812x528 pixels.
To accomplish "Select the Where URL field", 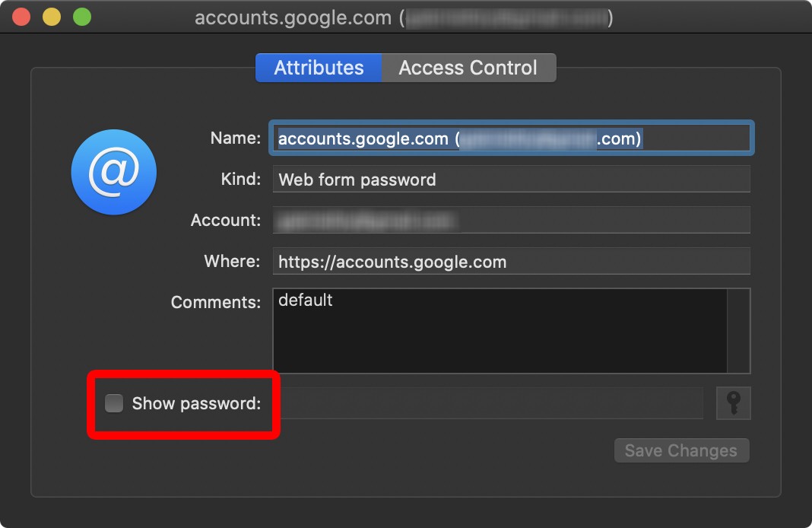I will coord(509,261).
